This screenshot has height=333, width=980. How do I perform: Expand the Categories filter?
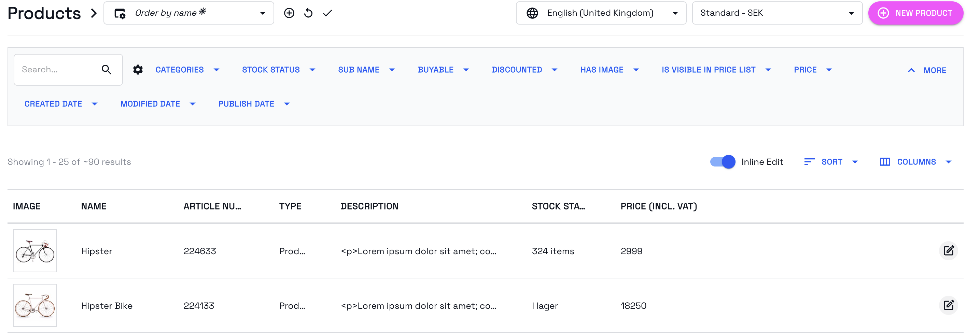(x=187, y=70)
